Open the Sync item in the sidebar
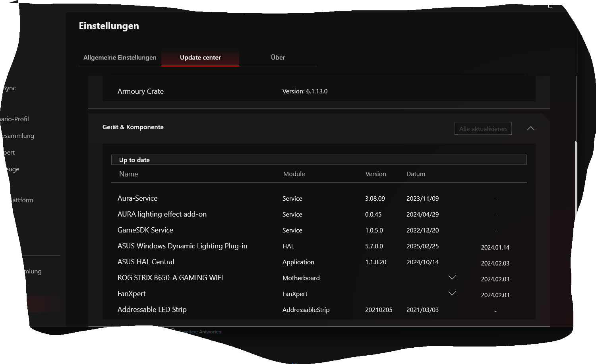Image resolution: width=596 pixels, height=364 pixels. pyautogui.click(x=9, y=88)
